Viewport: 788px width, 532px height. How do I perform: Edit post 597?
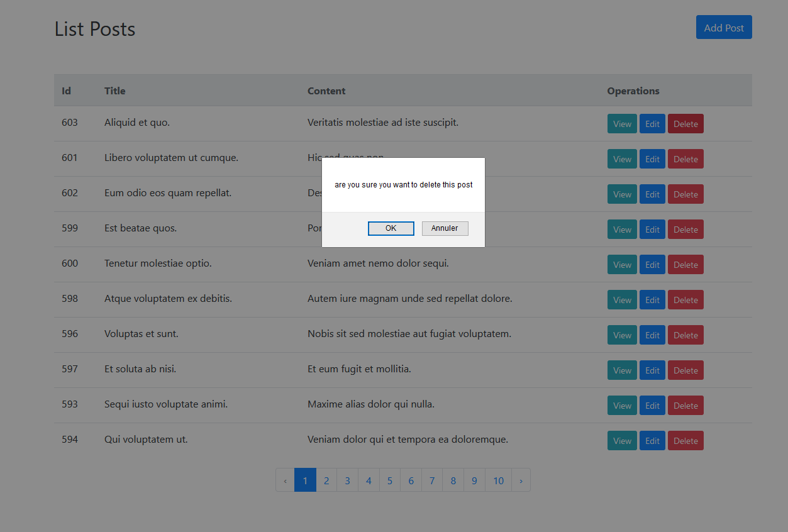pos(652,370)
